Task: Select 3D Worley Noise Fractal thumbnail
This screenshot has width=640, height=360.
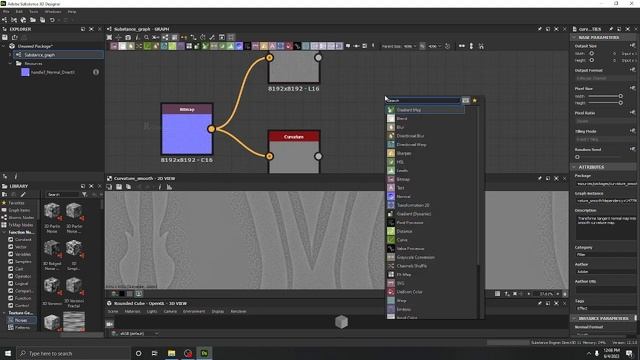Action: click(x=74, y=286)
